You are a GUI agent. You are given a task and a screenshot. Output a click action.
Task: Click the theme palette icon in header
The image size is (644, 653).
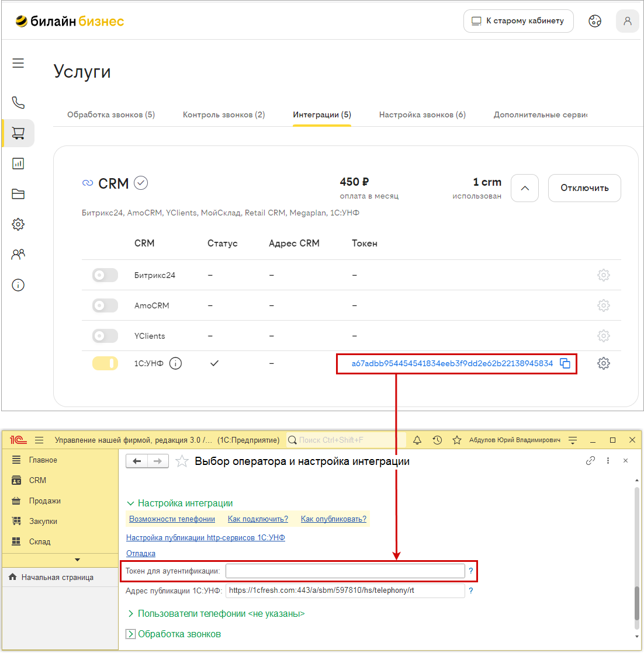(x=595, y=21)
